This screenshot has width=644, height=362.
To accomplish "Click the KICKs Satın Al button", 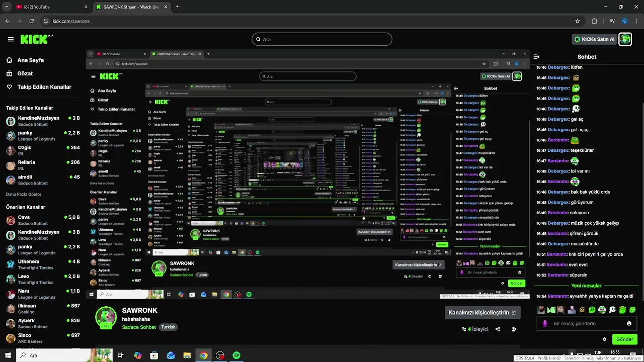I will (x=594, y=39).
